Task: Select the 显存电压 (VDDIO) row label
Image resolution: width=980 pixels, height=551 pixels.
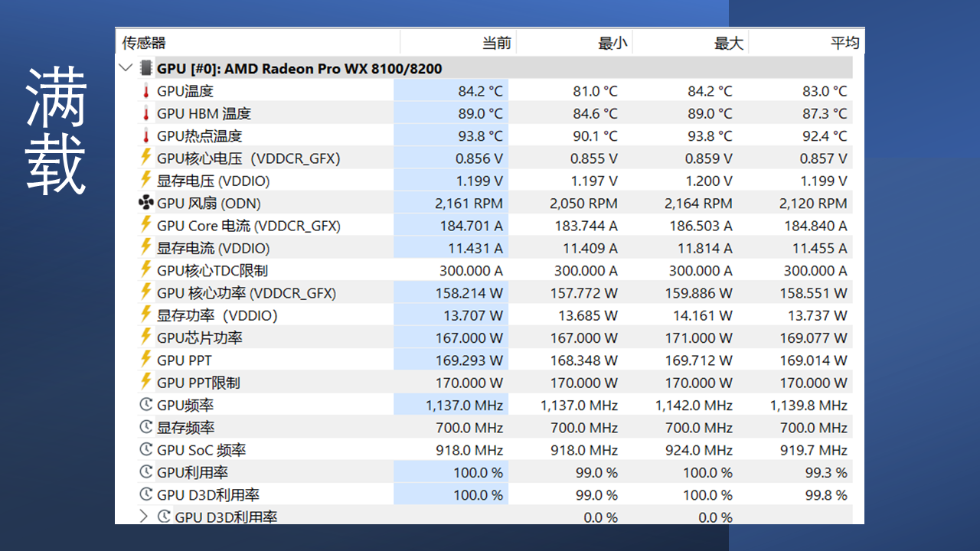Action: pyautogui.click(x=214, y=181)
